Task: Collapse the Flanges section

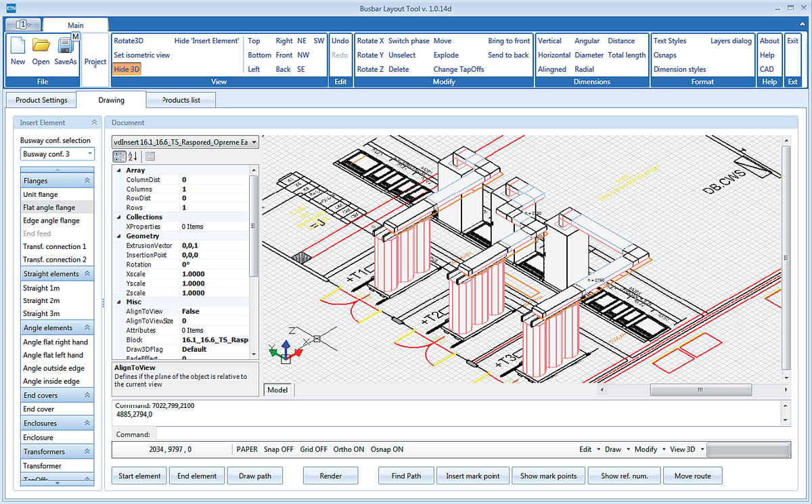Action: pos(87,181)
